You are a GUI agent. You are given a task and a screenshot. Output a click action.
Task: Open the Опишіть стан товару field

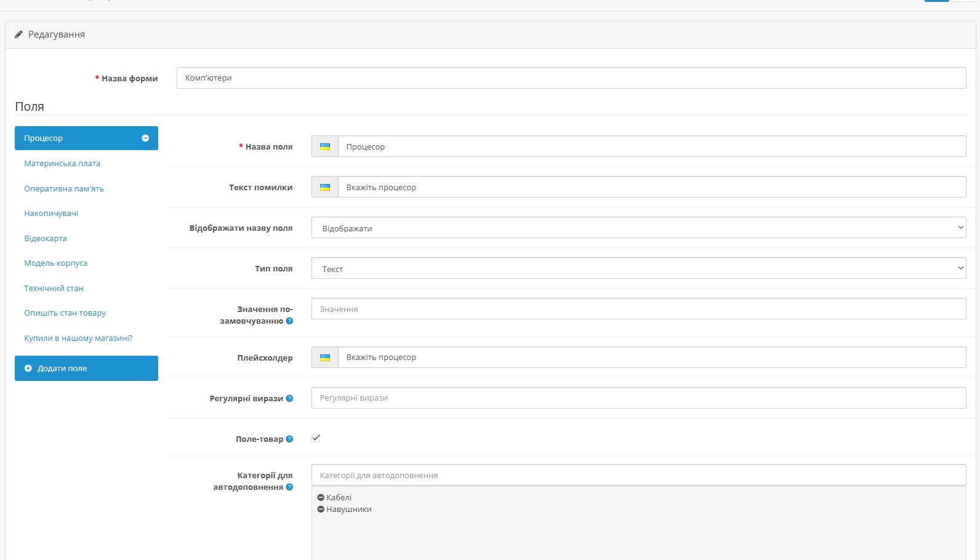[65, 313]
